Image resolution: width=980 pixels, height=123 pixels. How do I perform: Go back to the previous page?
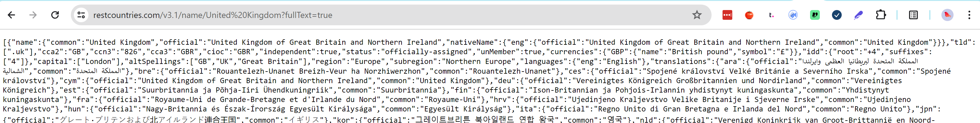pyautogui.click(x=12, y=15)
